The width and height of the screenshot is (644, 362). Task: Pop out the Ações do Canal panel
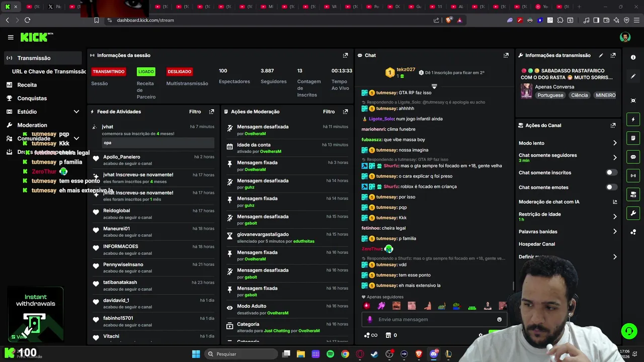coord(613,125)
